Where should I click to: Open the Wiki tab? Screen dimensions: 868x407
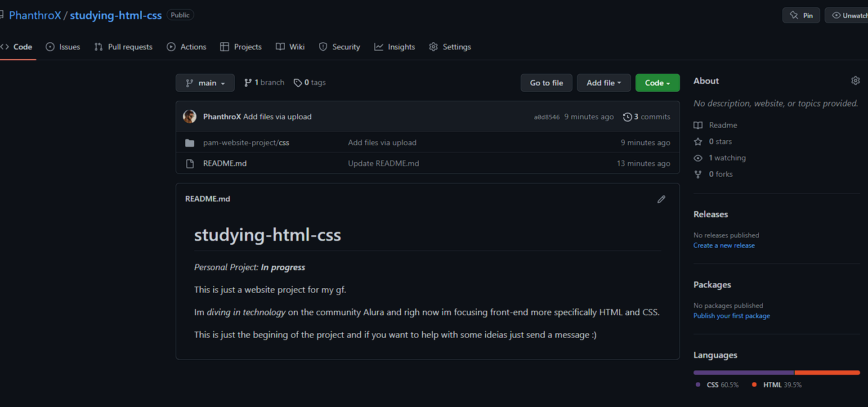(290, 47)
